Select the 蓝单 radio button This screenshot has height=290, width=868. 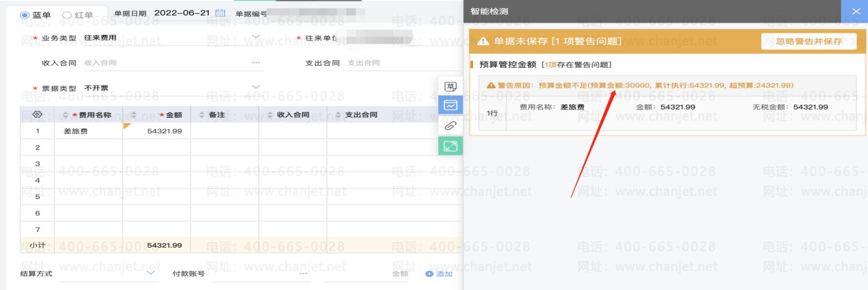25,14
